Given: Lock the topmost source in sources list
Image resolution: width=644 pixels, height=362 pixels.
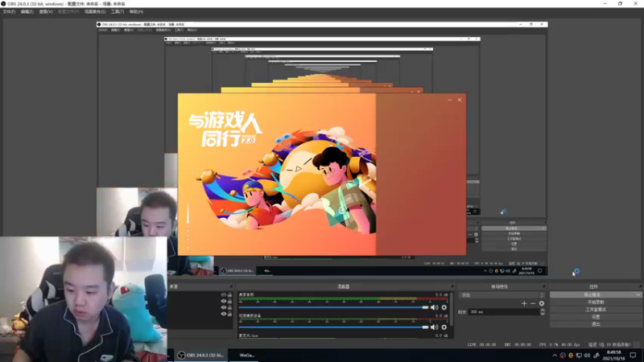Looking at the screenshot, I should coord(229,294).
